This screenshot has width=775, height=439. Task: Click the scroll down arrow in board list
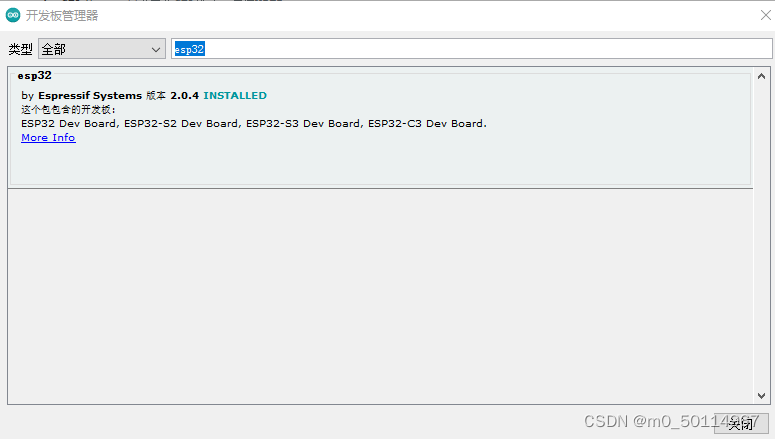(x=761, y=395)
